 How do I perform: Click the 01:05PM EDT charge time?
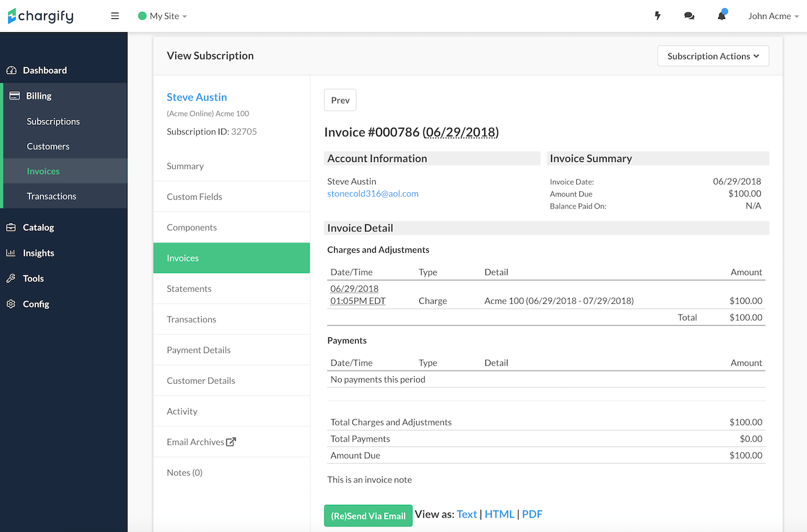[x=358, y=301]
